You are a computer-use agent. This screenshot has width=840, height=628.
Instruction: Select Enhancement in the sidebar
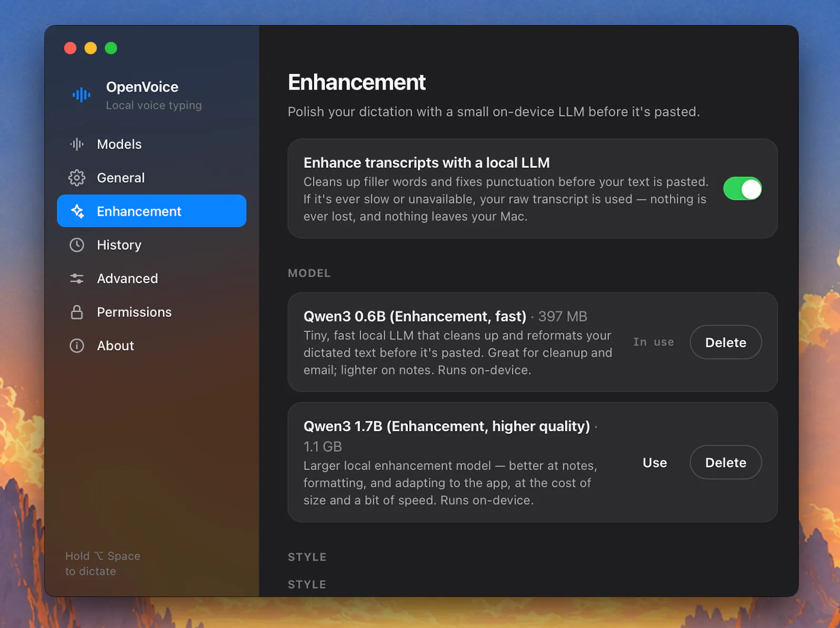[151, 211]
